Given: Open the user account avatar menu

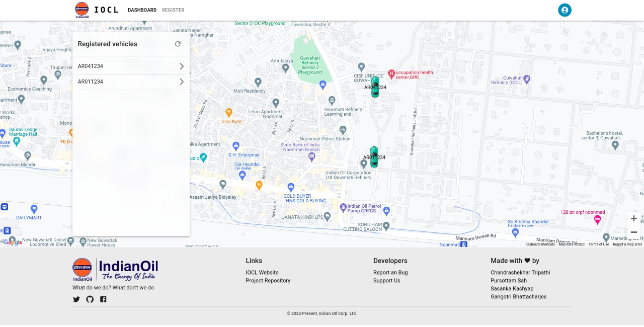Looking at the screenshot, I should tap(565, 10).
